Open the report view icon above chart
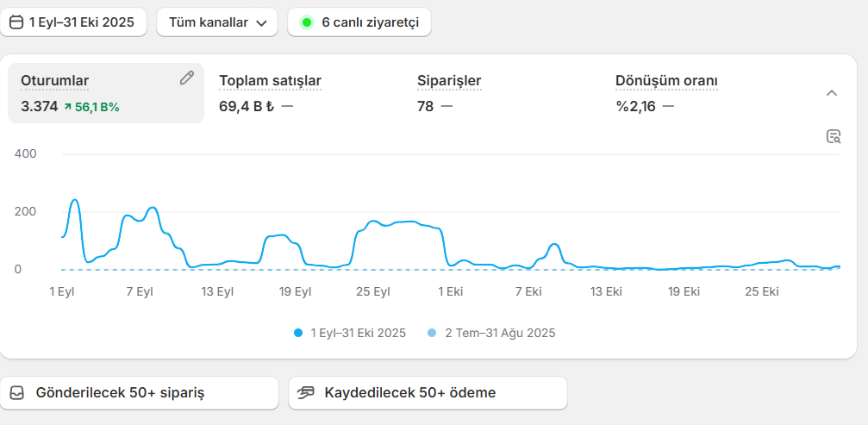The width and height of the screenshot is (868, 425). point(833,136)
